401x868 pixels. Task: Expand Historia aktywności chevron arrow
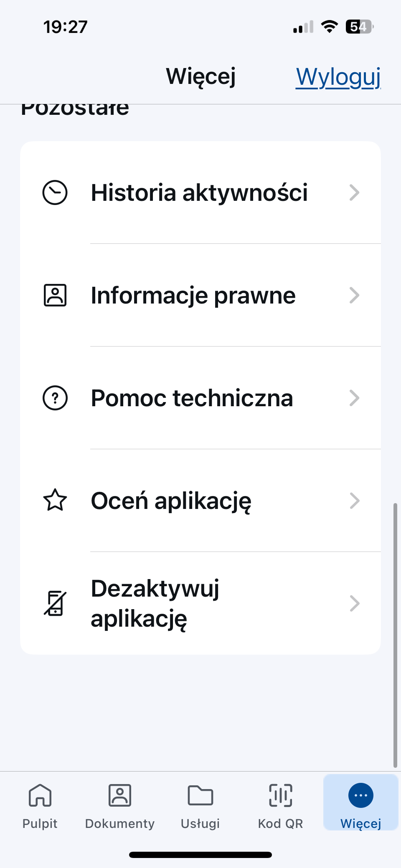pyautogui.click(x=354, y=192)
